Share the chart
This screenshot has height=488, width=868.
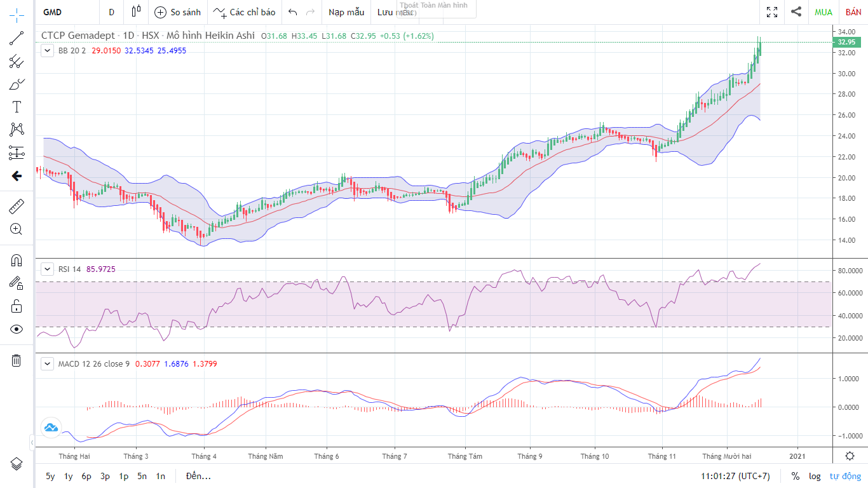pos(796,12)
